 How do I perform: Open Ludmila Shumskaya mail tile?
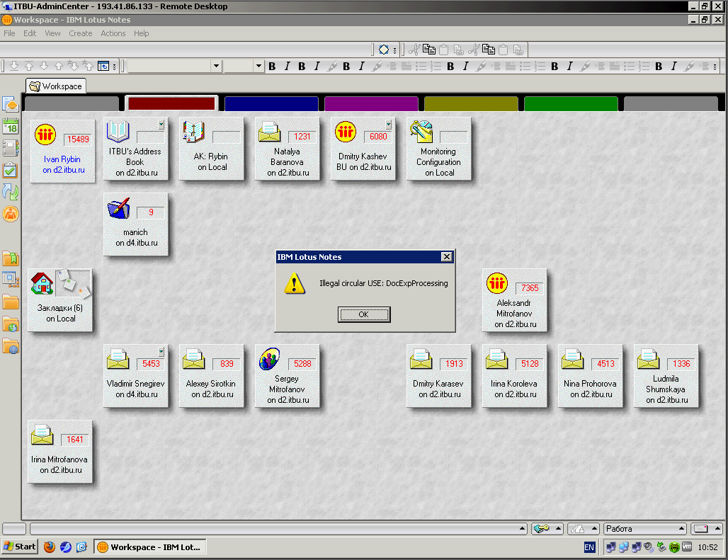(x=666, y=376)
